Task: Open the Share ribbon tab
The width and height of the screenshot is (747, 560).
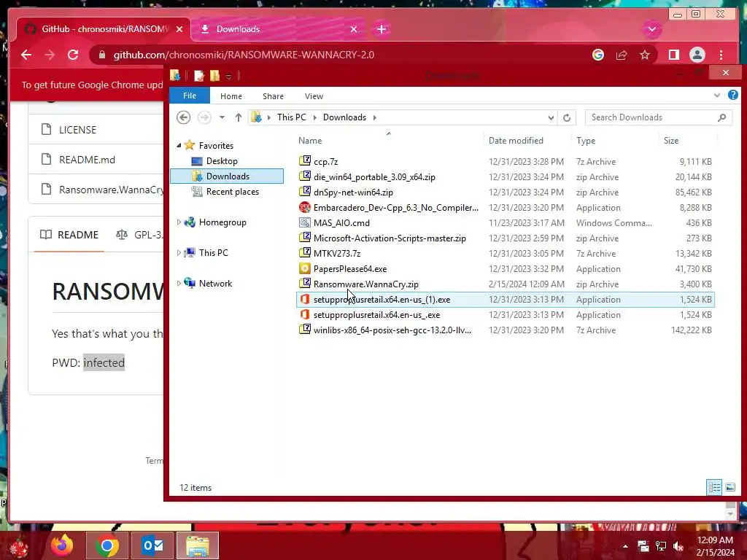Action: tap(273, 96)
